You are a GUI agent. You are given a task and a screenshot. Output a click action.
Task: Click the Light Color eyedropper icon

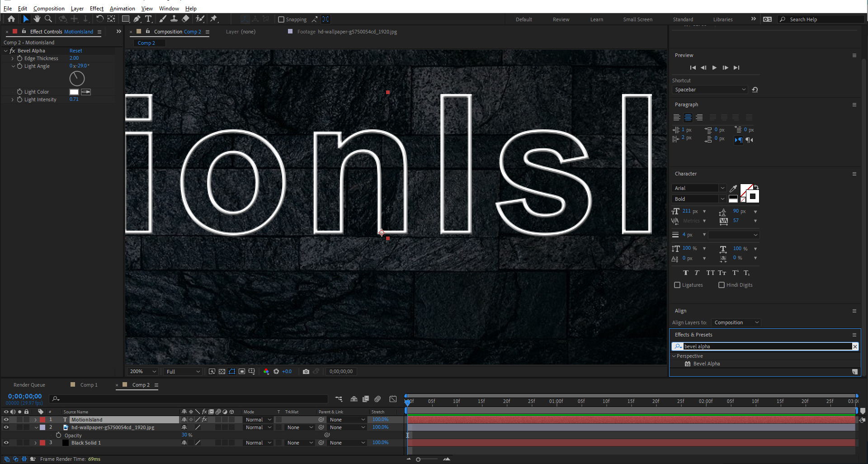click(x=86, y=92)
